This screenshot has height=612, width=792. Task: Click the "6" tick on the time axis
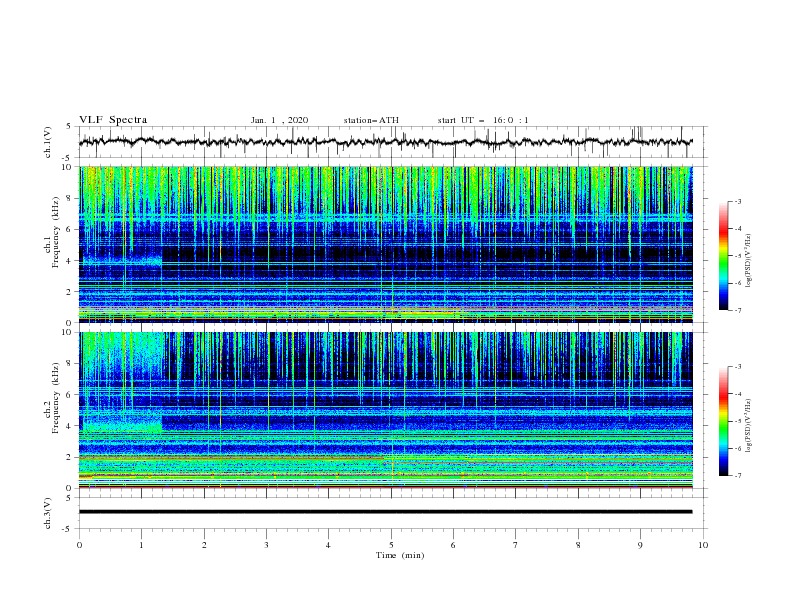[453, 545]
